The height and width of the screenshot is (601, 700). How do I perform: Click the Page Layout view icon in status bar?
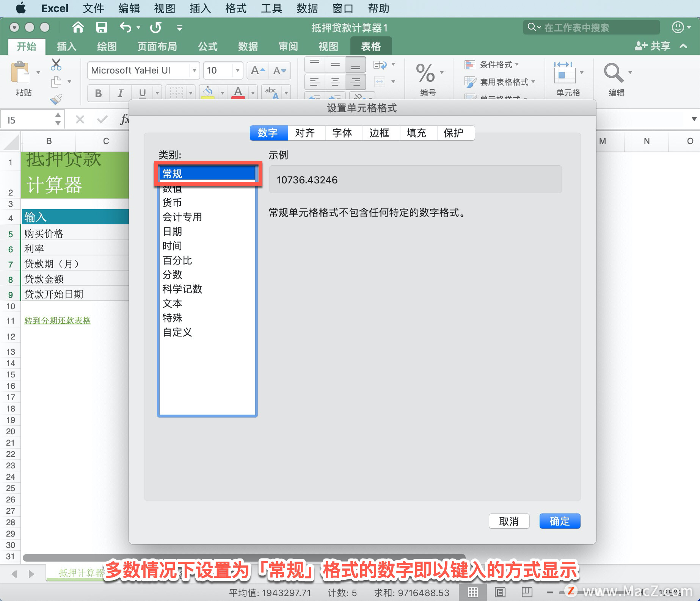[500, 592]
